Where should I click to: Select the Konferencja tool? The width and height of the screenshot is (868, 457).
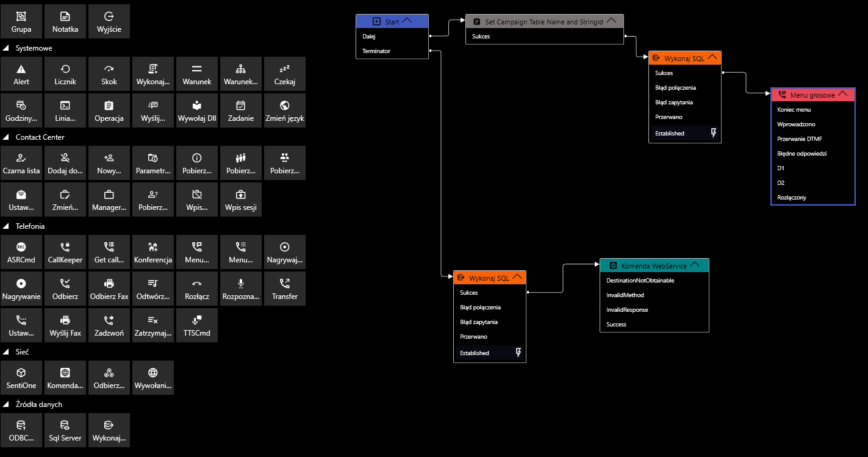(152, 251)
